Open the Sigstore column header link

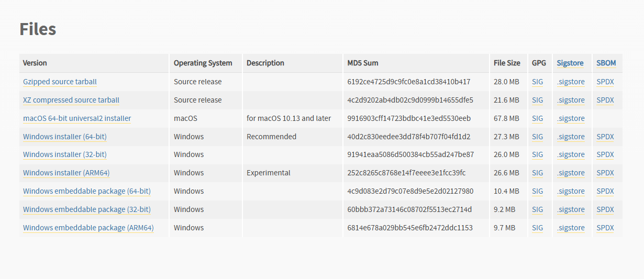570,63
